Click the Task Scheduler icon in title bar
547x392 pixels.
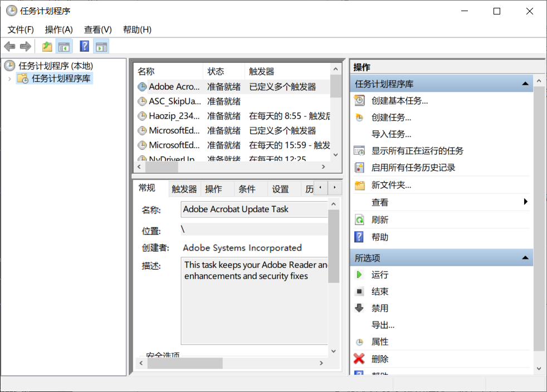click(x=12, y=11)
